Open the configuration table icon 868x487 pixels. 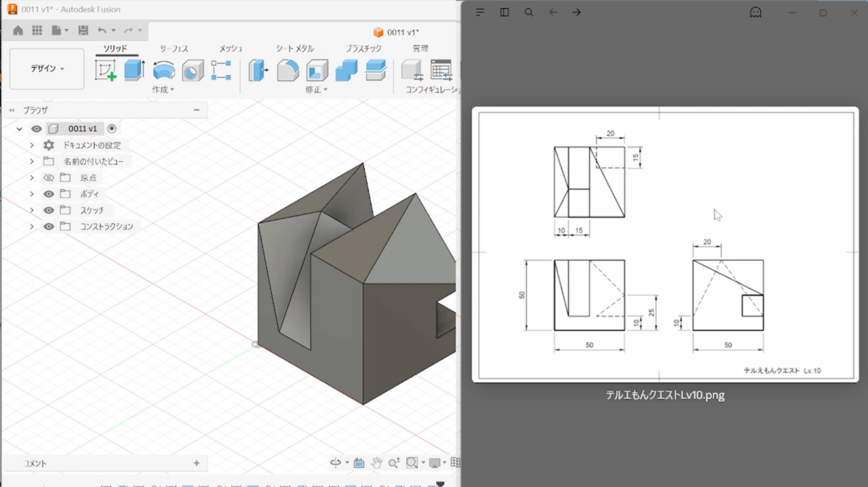coord(441,70)
